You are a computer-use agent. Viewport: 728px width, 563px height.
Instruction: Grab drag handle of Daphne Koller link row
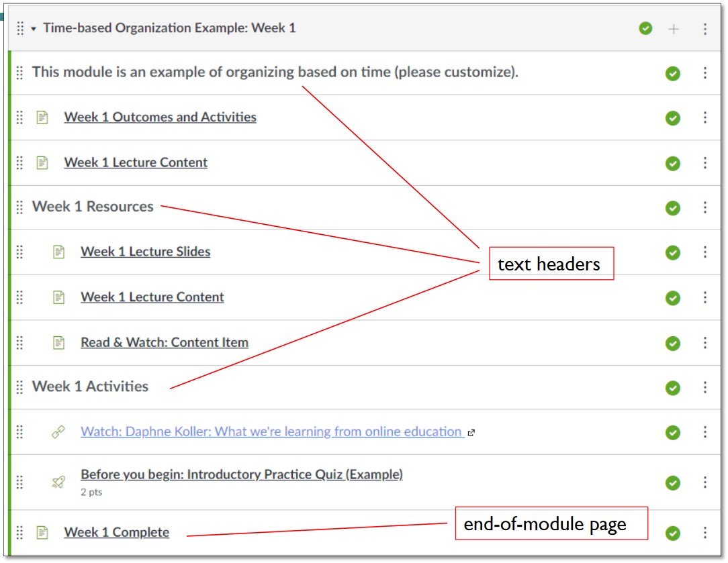tap(19, 431)
